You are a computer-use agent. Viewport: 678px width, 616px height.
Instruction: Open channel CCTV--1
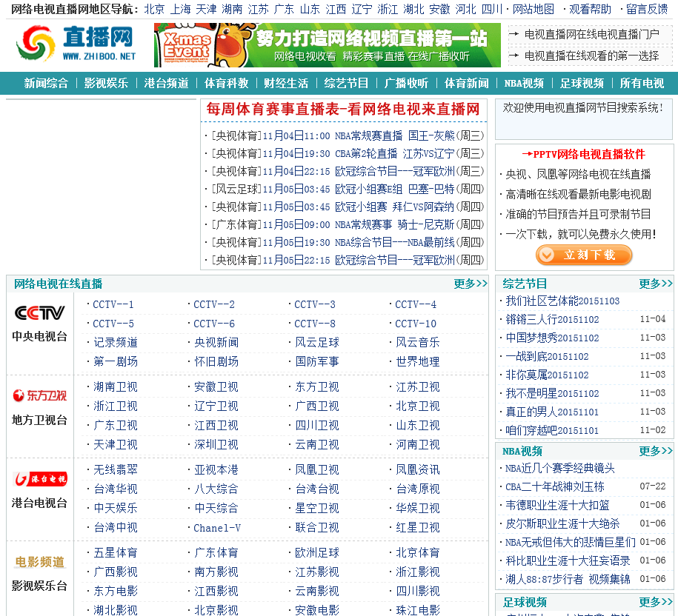pyautogui.click(x=113, y=304)
